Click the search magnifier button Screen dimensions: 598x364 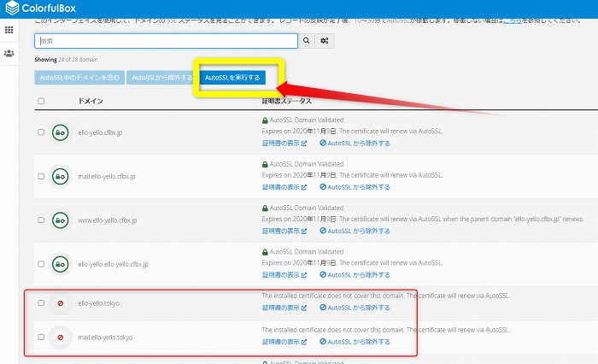tap(306, 40)
